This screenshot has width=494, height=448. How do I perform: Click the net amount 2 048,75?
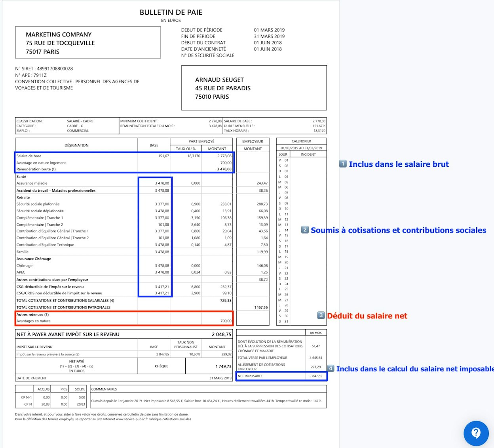[x=222, y=334]
